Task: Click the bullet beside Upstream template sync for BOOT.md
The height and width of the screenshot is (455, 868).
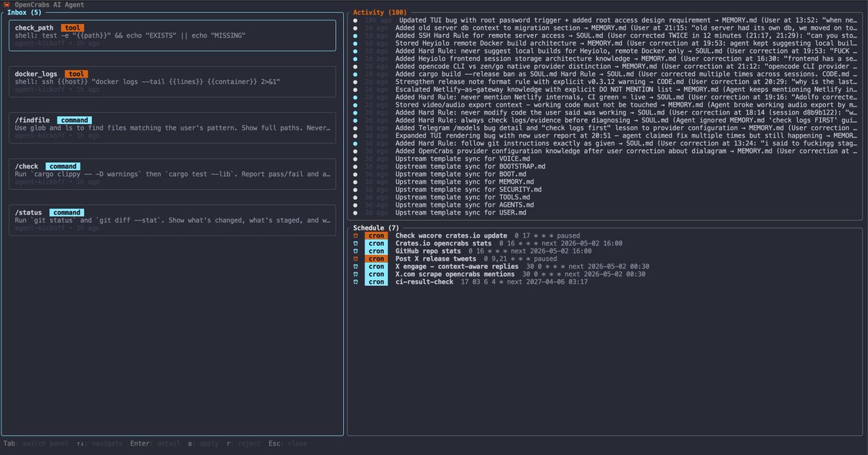Action: [x=355, y=174]
